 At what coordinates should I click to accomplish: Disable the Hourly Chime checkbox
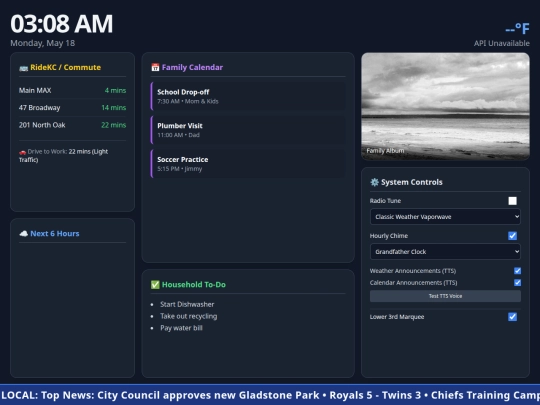click(x=512, y=236)
